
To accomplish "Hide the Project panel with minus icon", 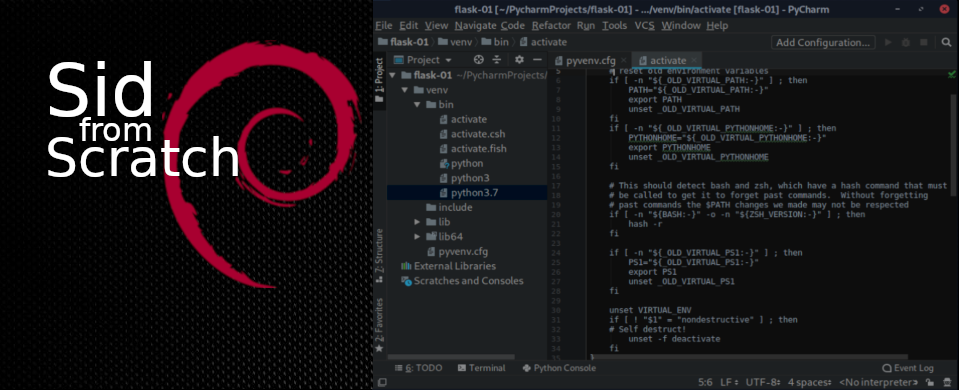I will 537,60.
